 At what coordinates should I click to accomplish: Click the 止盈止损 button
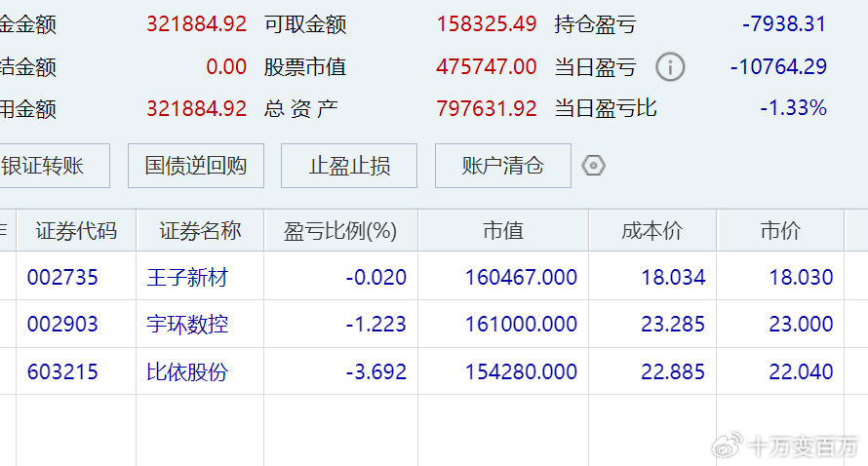point(349,166)
